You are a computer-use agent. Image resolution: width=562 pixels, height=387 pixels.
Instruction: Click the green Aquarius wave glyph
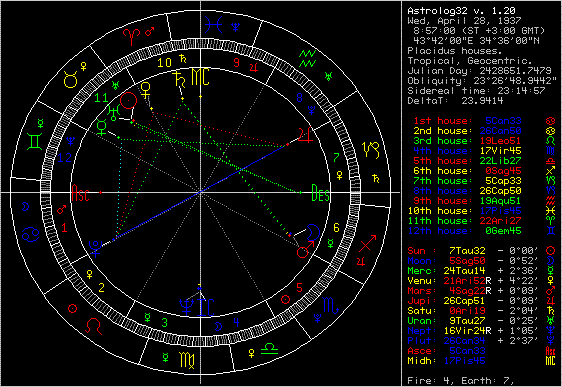tap(308, 59)
